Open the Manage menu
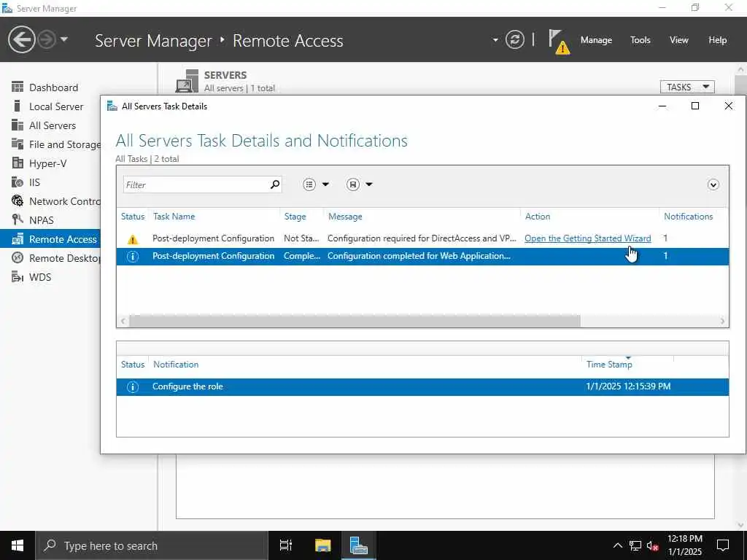Image resolution: width=747 pixels, height=560 pixels. coord(596,40)
